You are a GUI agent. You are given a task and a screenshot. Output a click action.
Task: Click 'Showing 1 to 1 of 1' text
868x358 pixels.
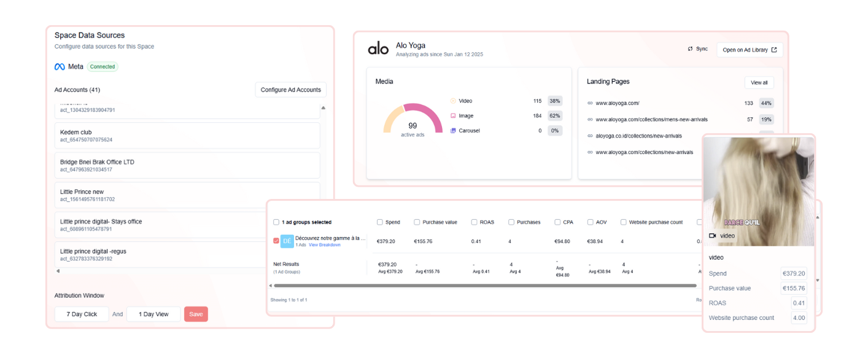coord(289,300)
